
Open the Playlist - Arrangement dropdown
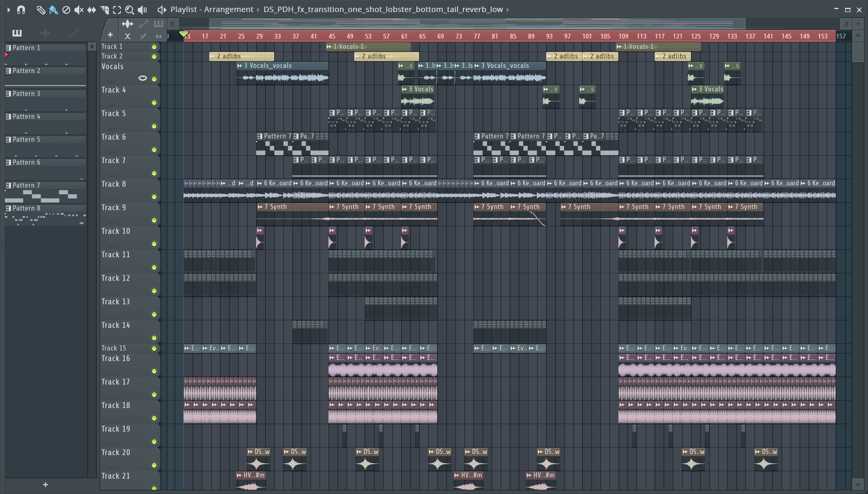coord(212,10)
